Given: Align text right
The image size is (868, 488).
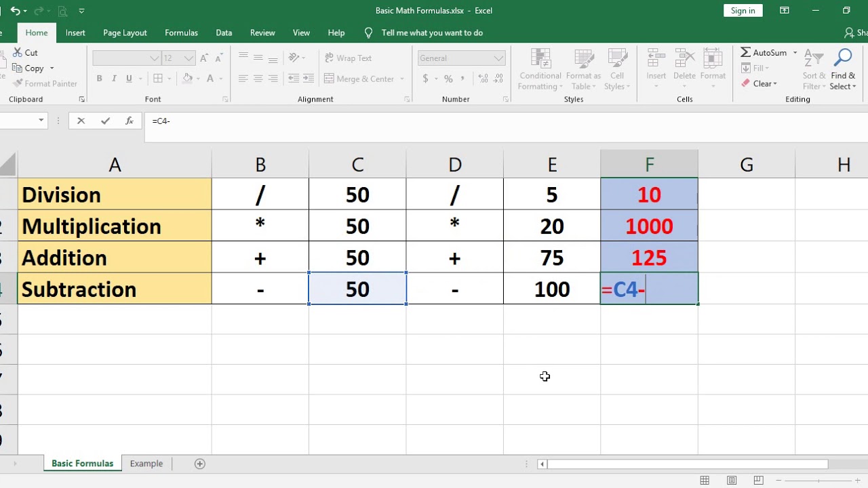Looking at the screenshot, I should click(x=273, y=79).
